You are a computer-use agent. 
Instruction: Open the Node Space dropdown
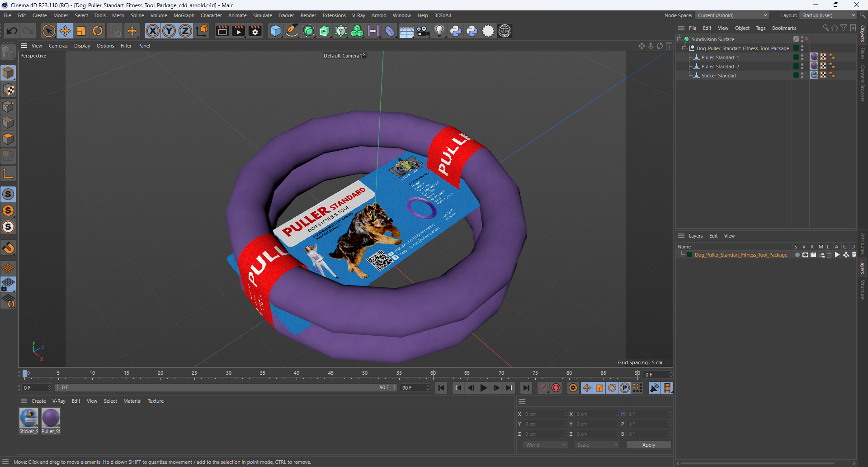click(732, 15)
